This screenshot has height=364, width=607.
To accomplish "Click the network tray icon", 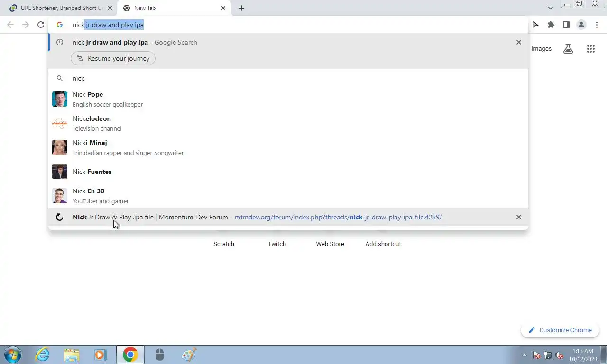I will pos(548,355).
